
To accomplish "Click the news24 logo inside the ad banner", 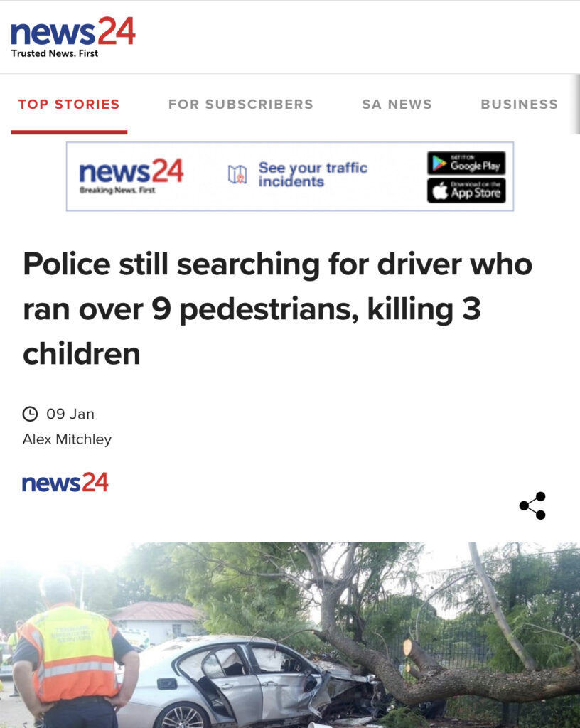I will click(131, 171).
